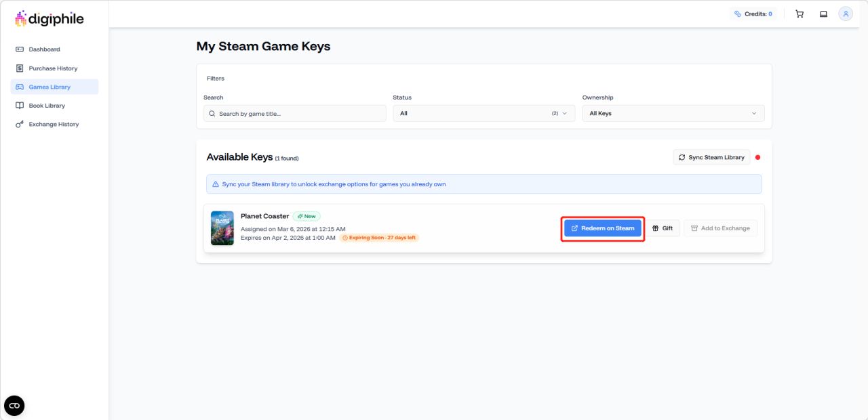Click the laptop icon in header
The height and width of the screenshot is (420, 868).
(823, 14)
